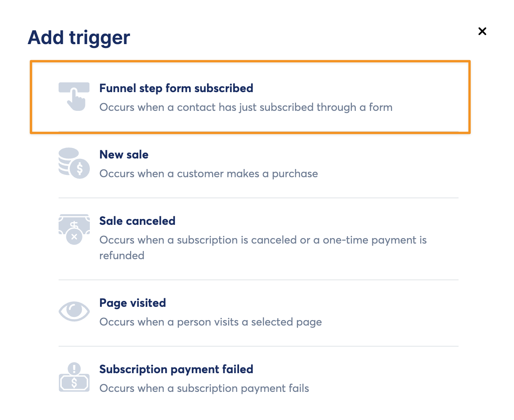Select Funnel step form subscribed title
This screenshot has width=514, height=420.
[176, 88]
